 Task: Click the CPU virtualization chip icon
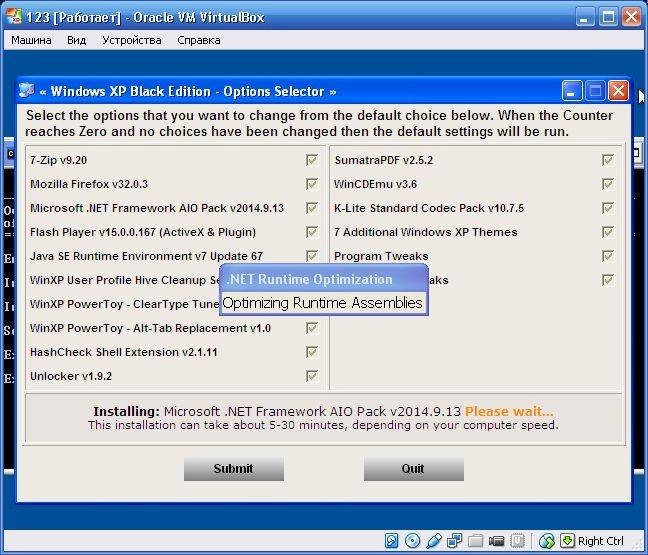point(517,540)
